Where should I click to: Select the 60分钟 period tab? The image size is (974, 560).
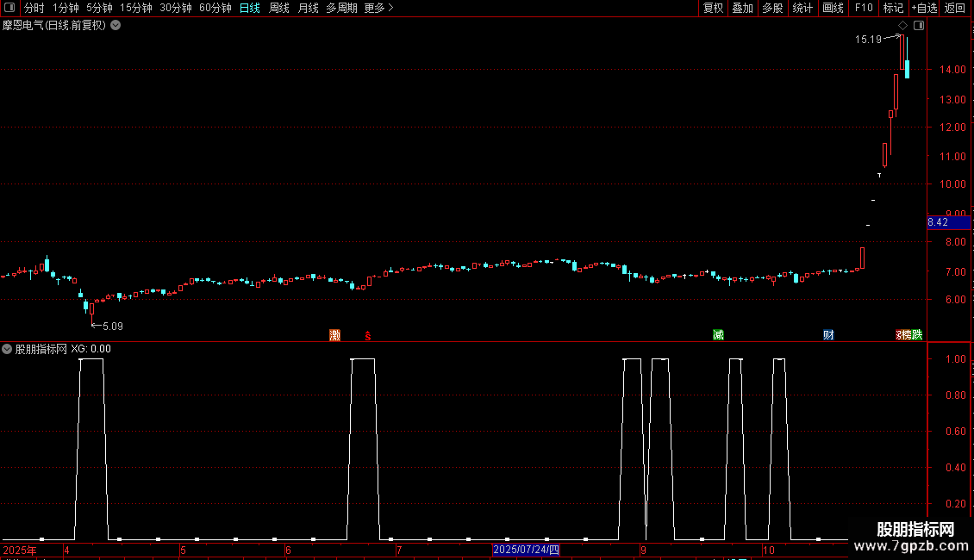(x=215, y=8)
